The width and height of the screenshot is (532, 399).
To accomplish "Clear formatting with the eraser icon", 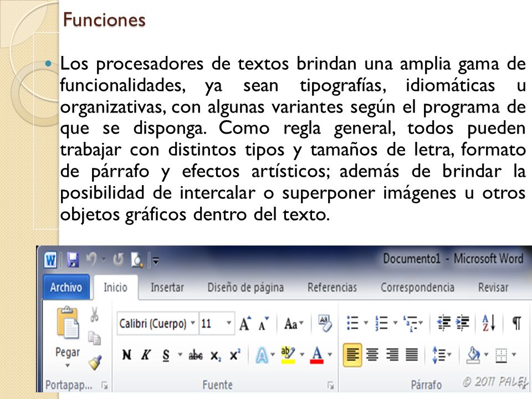I will pyautogui.click(x=325, y=323).
